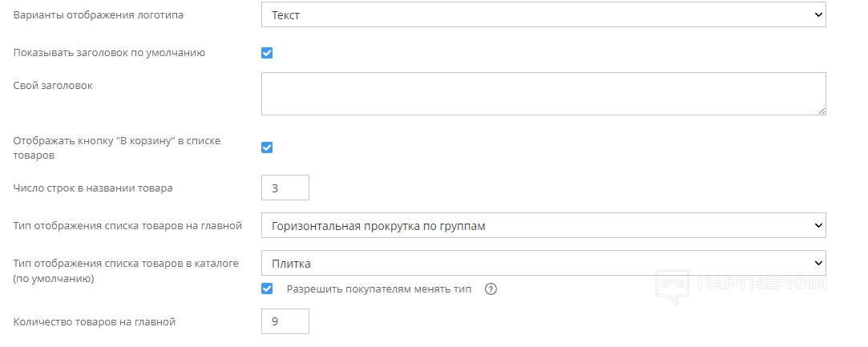Disable the Разрешить покупателям менять тип checkbox

click(x=268, y=288)
